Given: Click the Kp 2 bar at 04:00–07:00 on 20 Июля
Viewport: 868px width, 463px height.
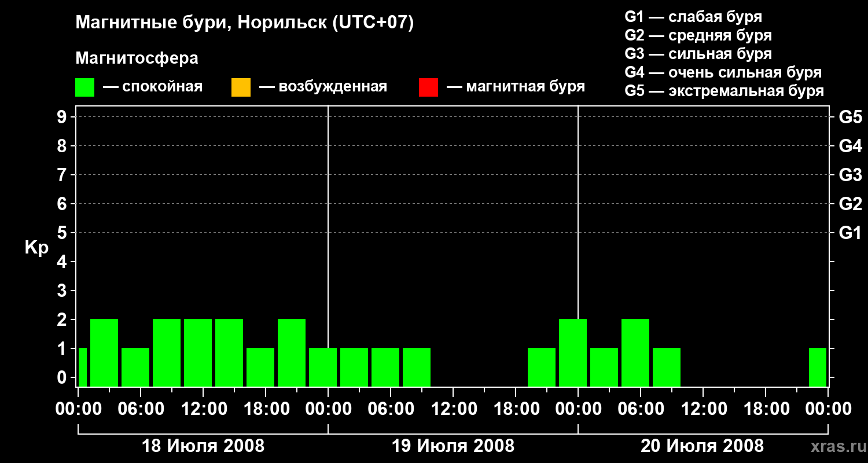Looking at the screenshot, I should coord(635,352).
